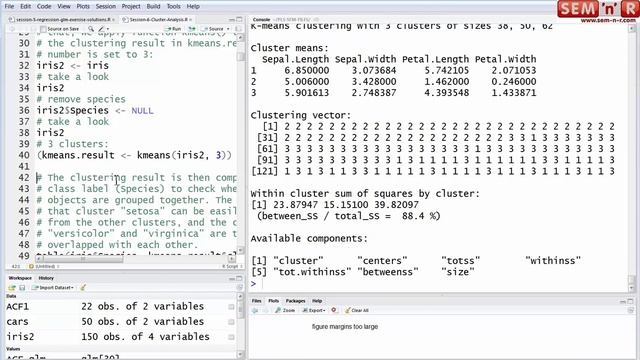This screenshot has width=640, height=360.
Task: Open the ACF1 dataset row
Action: 121,307
